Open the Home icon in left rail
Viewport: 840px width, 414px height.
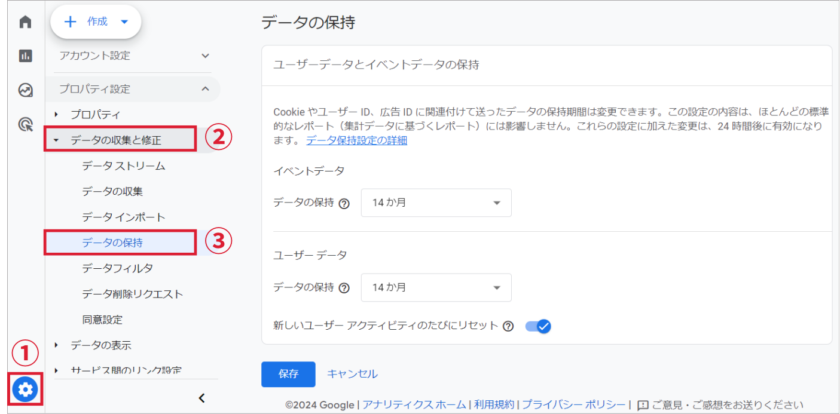26,21
